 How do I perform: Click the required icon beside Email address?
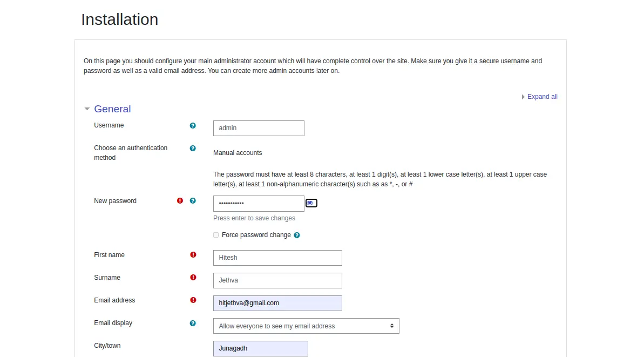193,300
